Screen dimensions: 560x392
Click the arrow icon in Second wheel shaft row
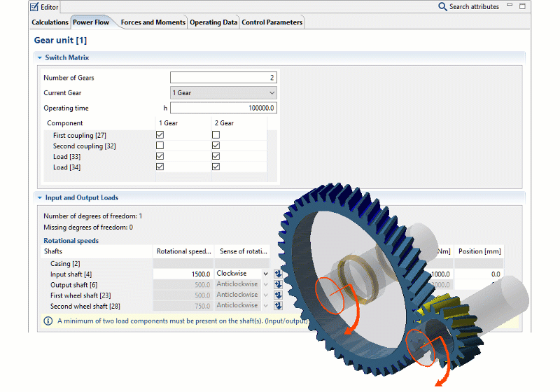coord(278,306)
